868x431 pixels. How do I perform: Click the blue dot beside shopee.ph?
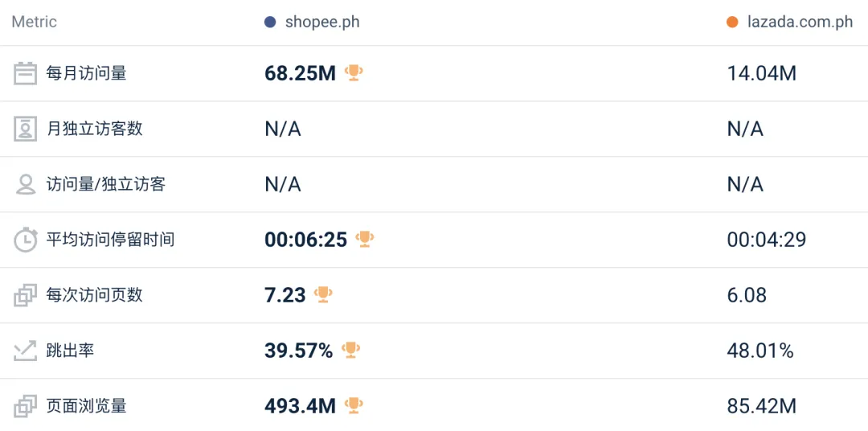coord(270,23)
